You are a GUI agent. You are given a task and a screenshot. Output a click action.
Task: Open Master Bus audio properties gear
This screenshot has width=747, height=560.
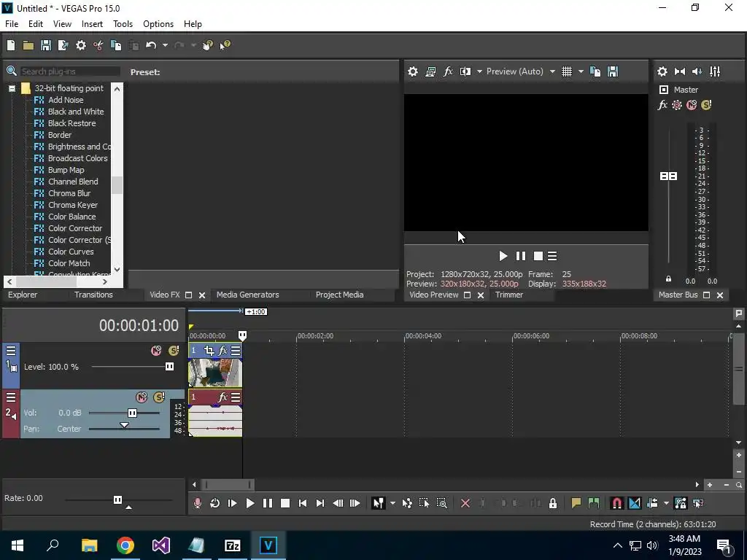[x=662, y=71]
